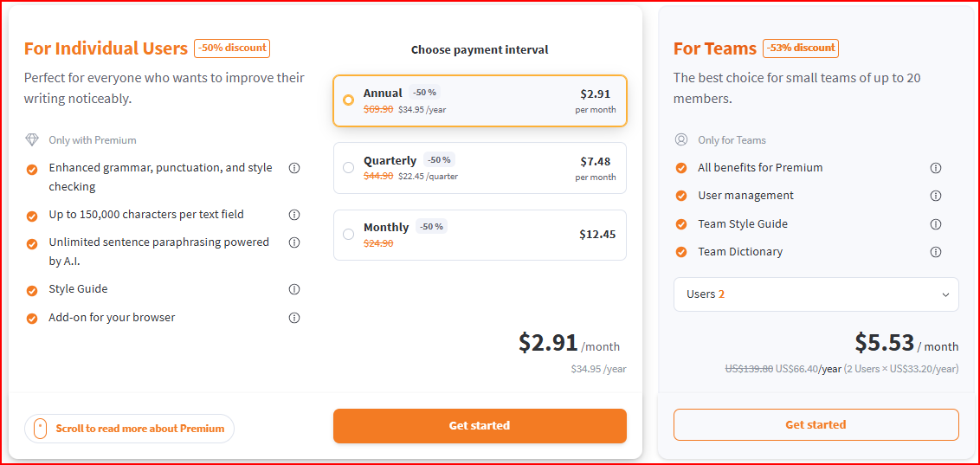The image size is (980, 465).
Task: Click info icon next to 150,000 characters
Action: coord(294,215)
